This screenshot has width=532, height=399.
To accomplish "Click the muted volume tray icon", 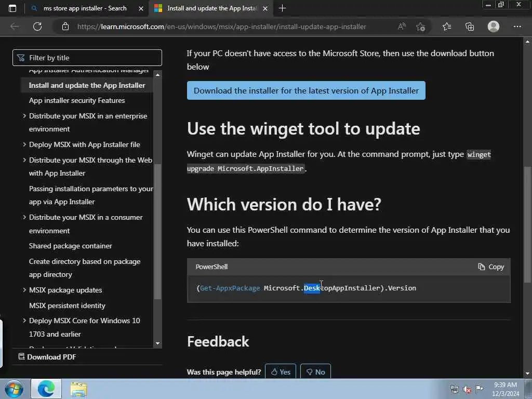I will pos(467,389).
